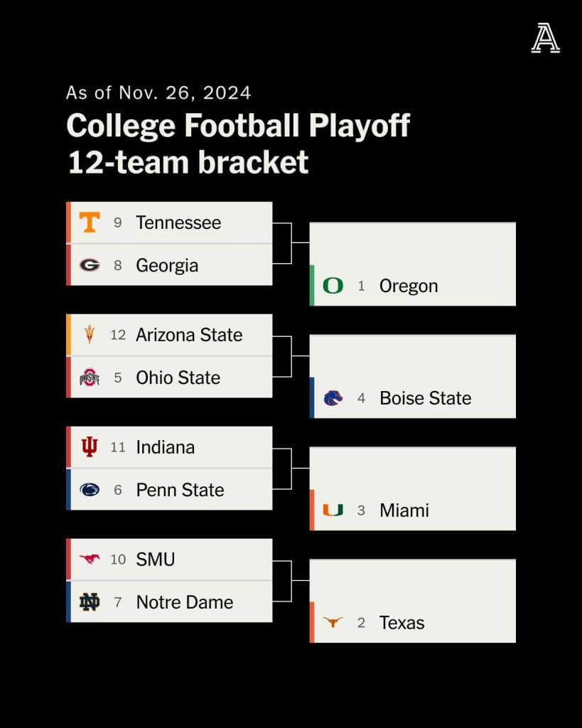The height and width of the screenshot is (728, 582).
Task: Click the Oregon O logo
Action: coord(333,286)
